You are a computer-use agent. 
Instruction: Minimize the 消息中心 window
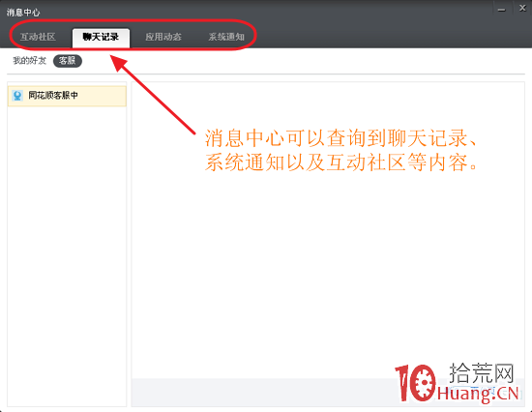[x=501, y=9]
